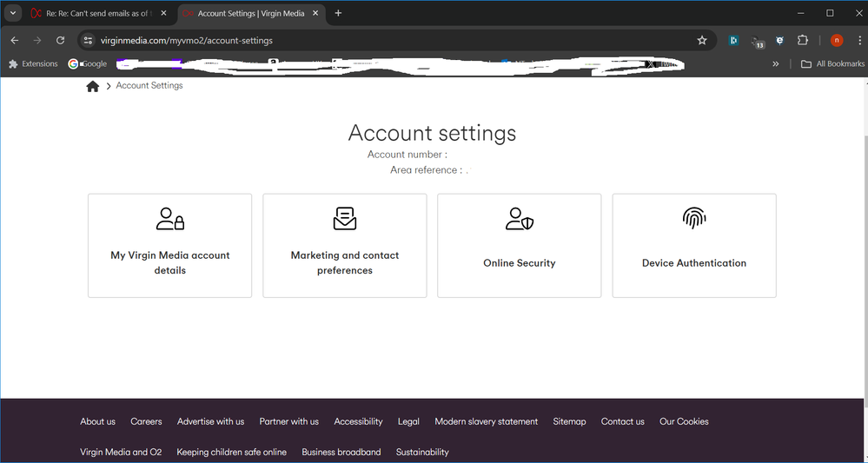Image resolution: width=868 pixels, height=463 pixels.
Task: Open the teal extension icon
Action: click(734, 40)
